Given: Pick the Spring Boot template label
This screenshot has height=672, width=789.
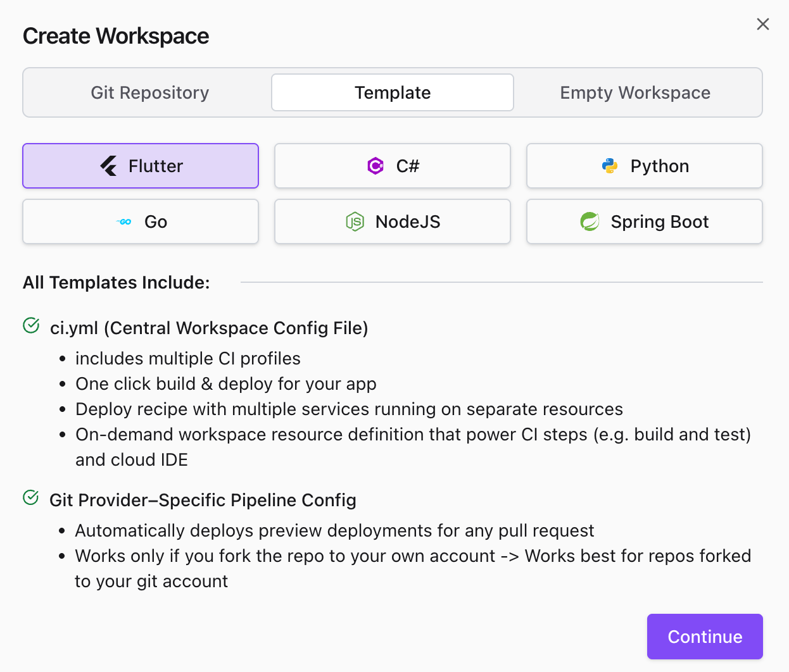Looking at the screenshot, I should click(x=659, y=221).
